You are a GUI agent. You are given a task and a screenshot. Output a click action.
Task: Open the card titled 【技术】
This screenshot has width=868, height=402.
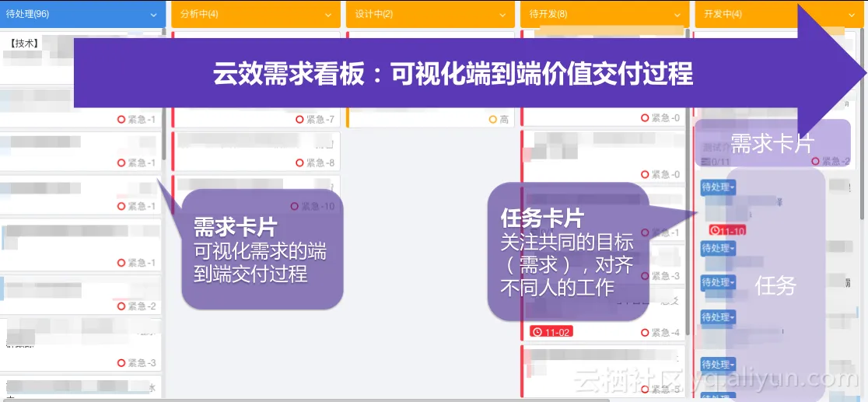pos(82,57)
